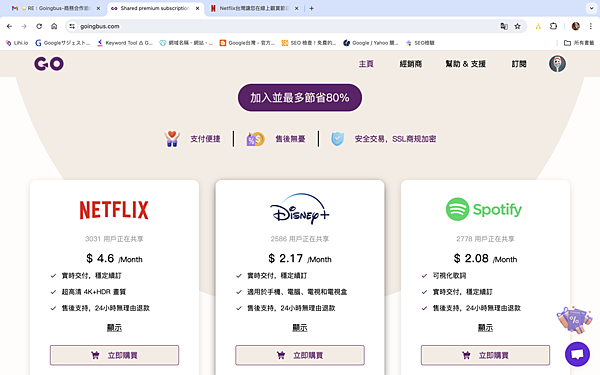600x375 pixels.
Task: Open the Google / Yahoo bookmark
Action: [x=371, y=43]
